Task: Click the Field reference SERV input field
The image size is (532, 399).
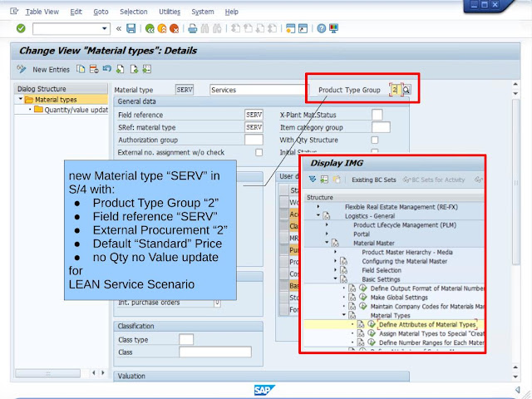Action: pyautogui.click(x=254, y=115)
